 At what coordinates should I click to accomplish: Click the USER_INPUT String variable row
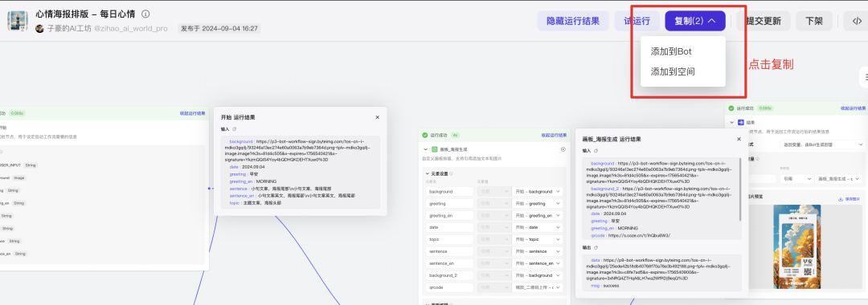click(x=18, y=165)
